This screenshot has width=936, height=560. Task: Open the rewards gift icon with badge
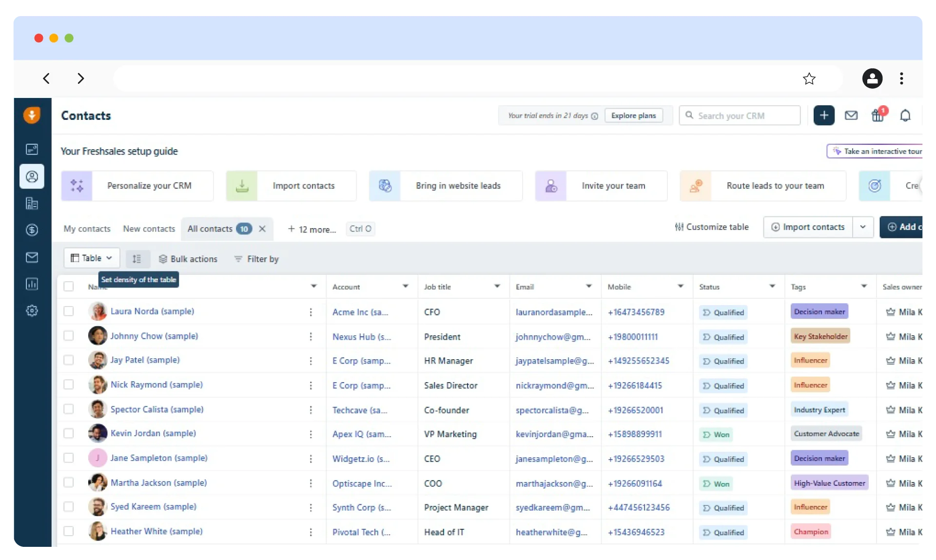[878, 116]
